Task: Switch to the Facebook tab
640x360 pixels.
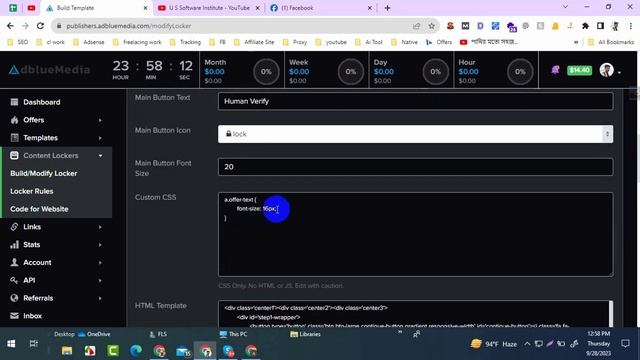Action: click(x=321, y=8)
